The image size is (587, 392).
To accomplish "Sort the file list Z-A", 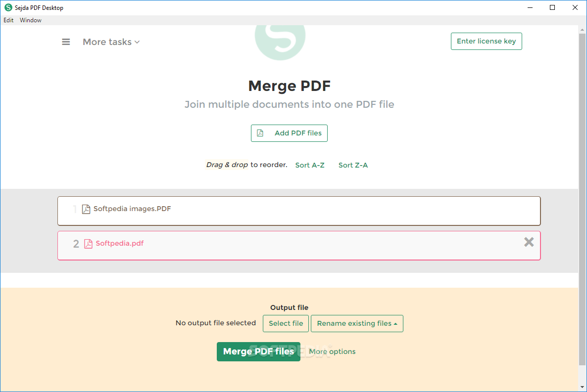I will 353,165.
